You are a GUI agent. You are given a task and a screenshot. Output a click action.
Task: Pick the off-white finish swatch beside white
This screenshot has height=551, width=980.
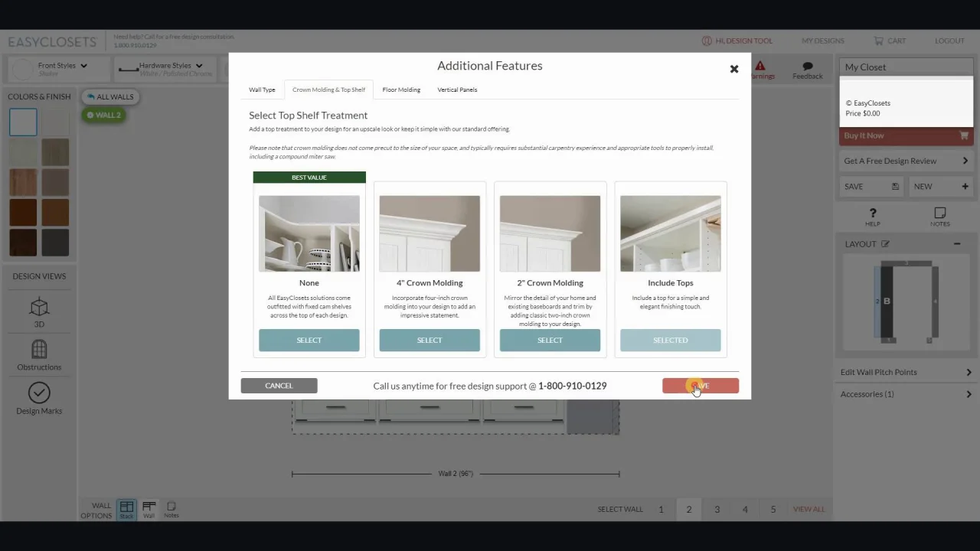[55, 122]
